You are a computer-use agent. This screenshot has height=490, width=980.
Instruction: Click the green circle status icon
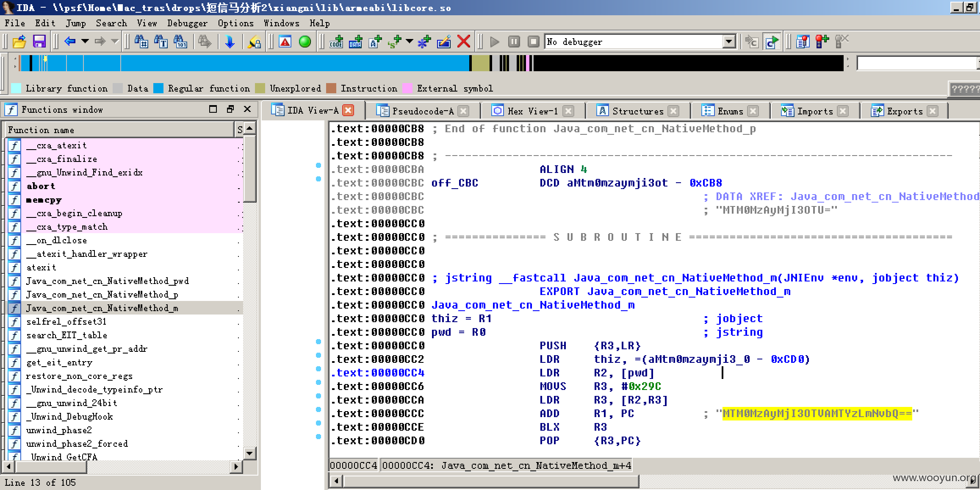pos(305,42)
